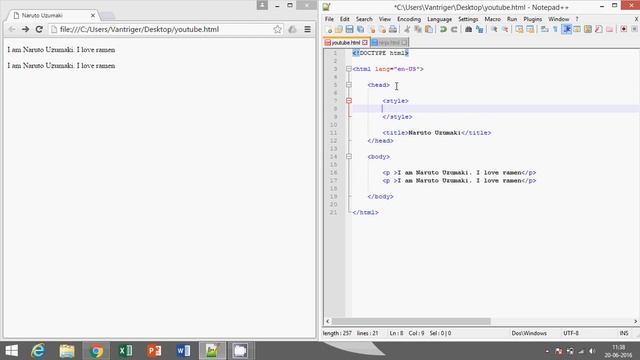Open the Plugins menu
640x360 pixels.
tap(532, 19)
